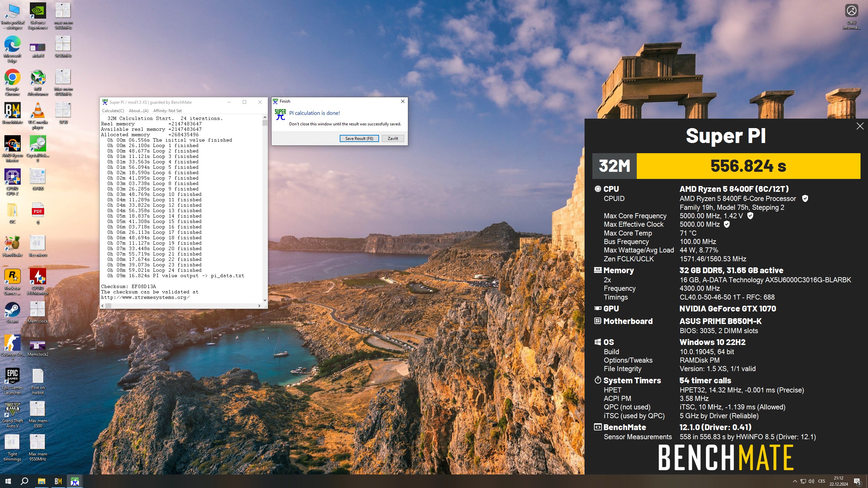Click Save Result (F6) button
This screenshot has height=488, width=868.
click(x=359, y=138)
